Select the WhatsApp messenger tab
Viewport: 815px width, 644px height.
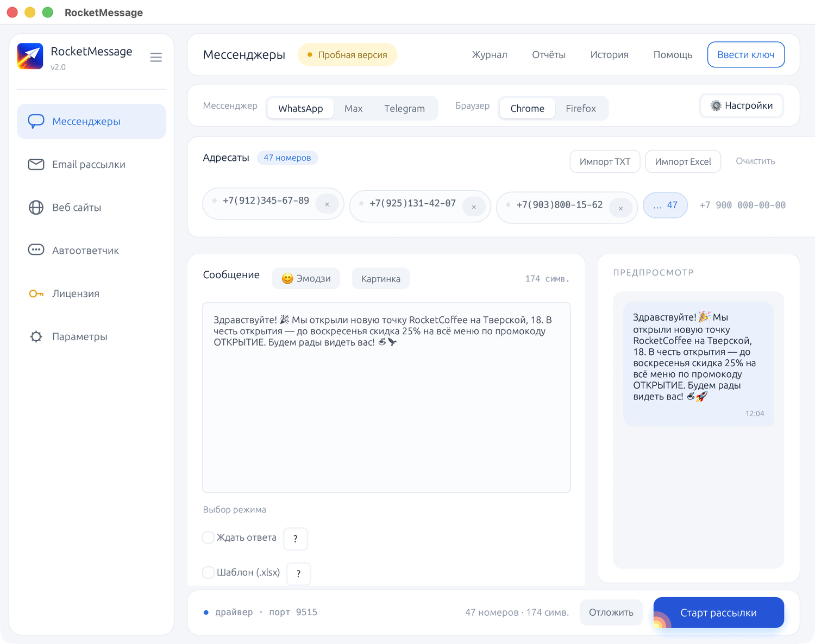pos(300,108)
